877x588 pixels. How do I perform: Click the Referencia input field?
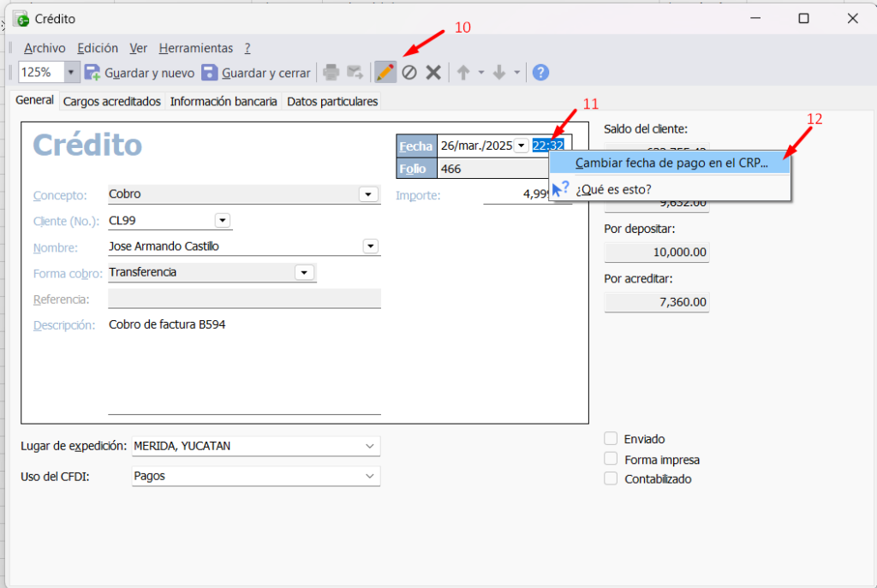tap(244, 299)
